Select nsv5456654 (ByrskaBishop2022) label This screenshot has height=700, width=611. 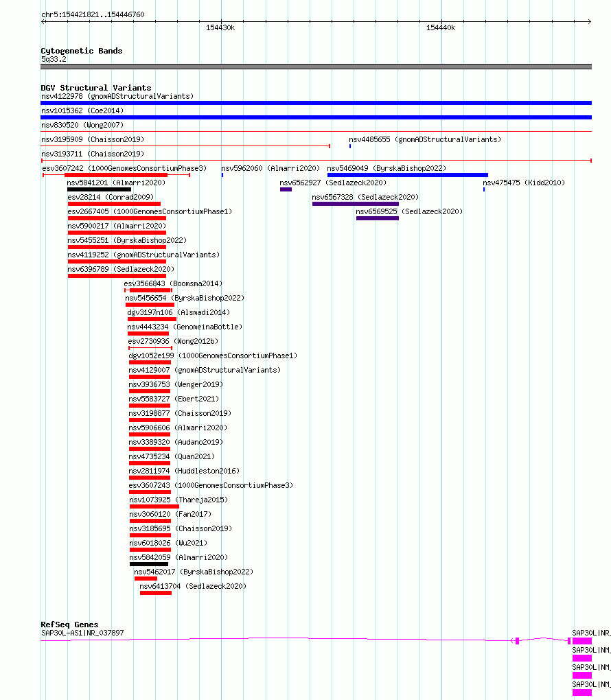pyautogui.click(x=185, y=298)
